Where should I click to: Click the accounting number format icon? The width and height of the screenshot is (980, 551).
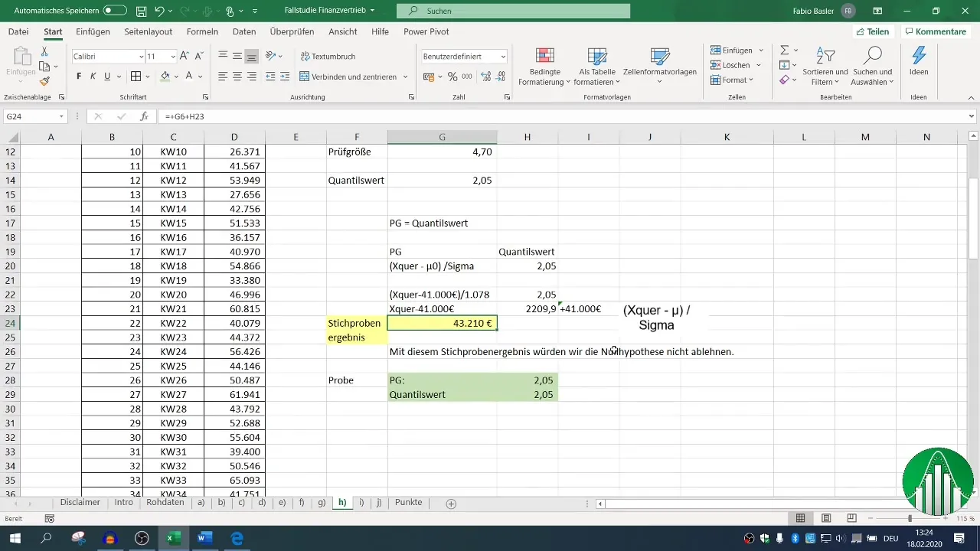(x=428, y=77)
